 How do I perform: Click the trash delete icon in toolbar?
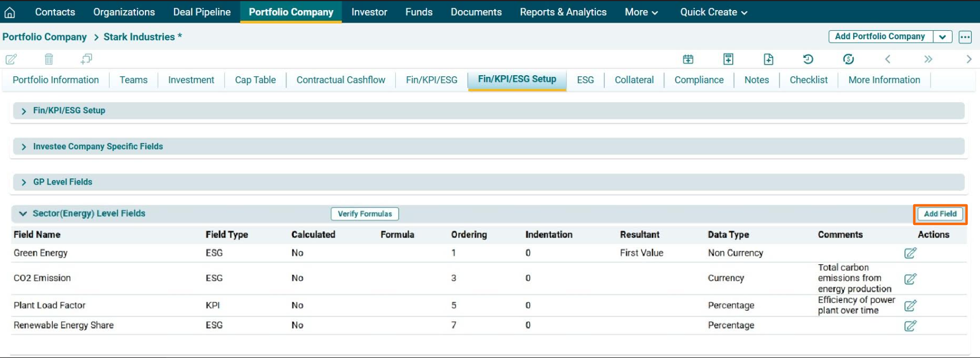pos(49,59)
